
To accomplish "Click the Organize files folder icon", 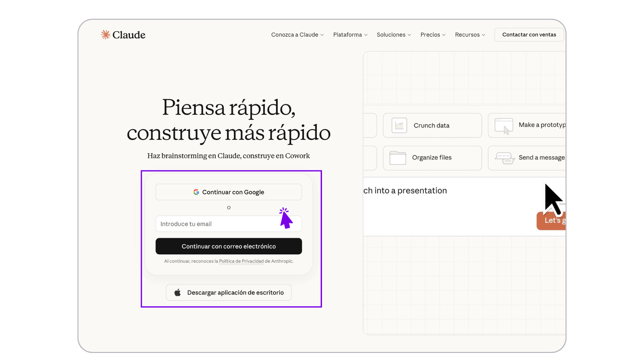I will point(398,158).
